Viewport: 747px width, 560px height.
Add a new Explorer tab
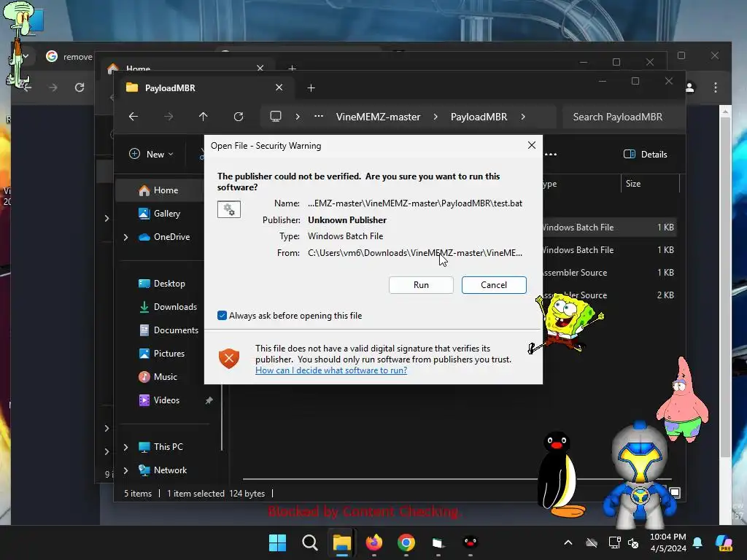311,87
